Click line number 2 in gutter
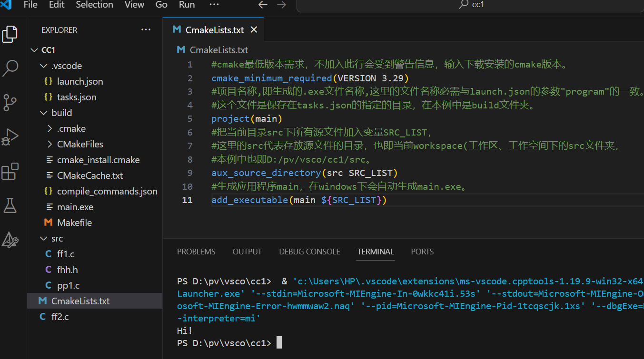 click(x=190, y=78)
